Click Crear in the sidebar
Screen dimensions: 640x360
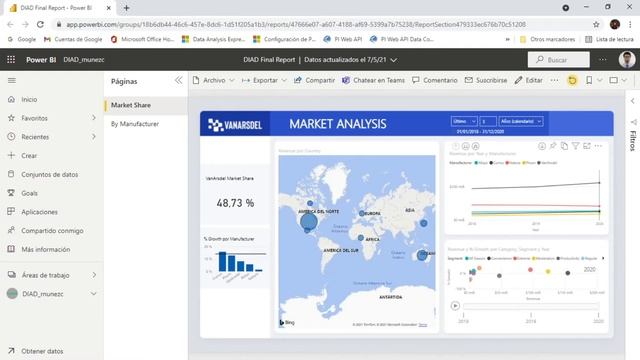click(x=29, y=156)
